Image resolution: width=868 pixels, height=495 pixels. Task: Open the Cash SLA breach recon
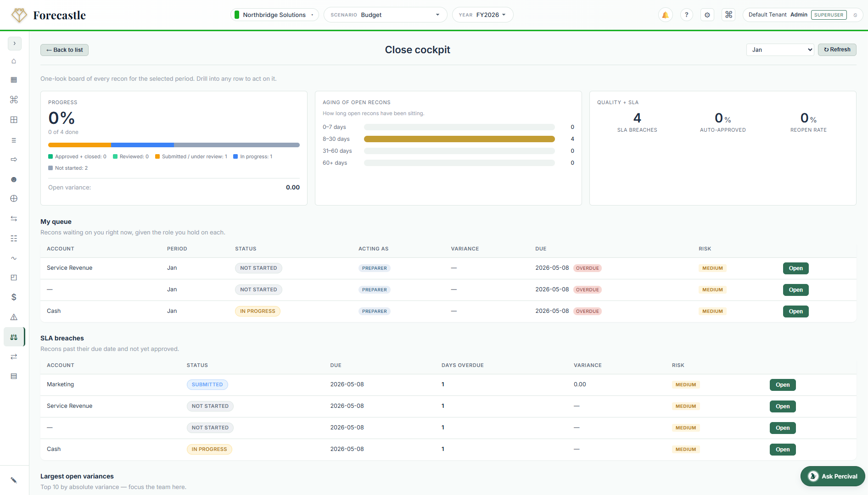(x=783, y=450)
